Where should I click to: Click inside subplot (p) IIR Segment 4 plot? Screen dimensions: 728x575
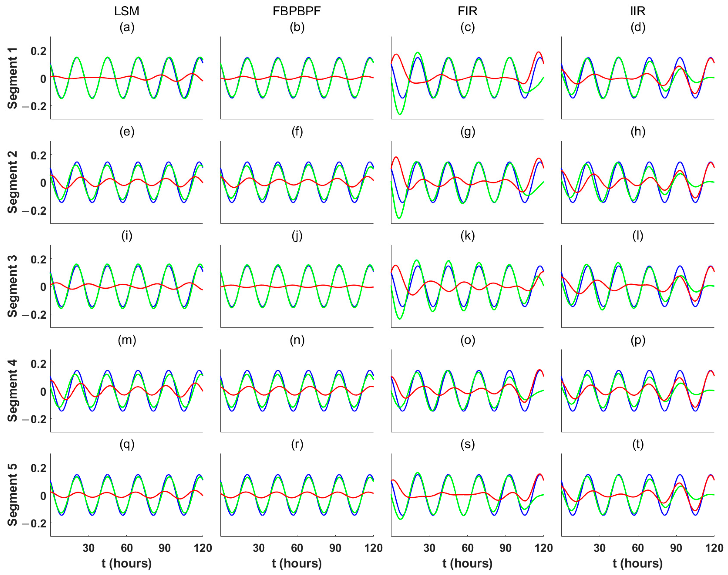pyautogui.click(x=638, y=390)
